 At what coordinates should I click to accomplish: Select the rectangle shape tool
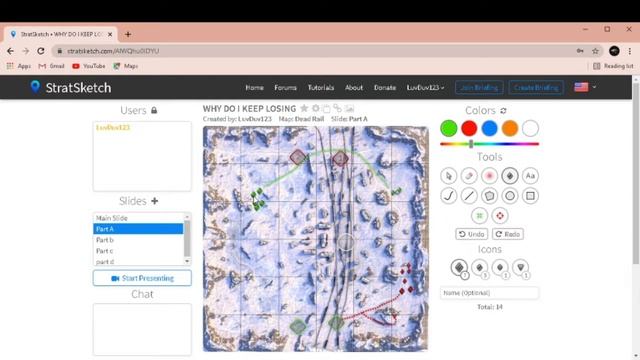coord(530,196)
